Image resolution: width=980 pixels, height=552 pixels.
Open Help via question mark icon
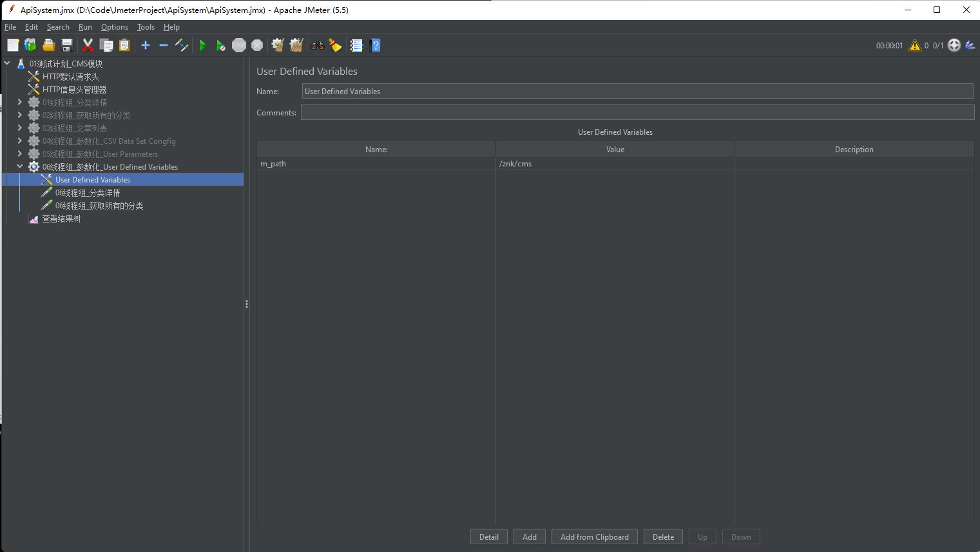[376, 45]
